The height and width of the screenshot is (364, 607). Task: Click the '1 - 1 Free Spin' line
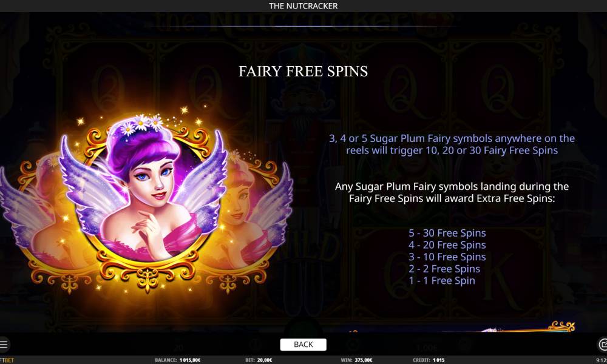442,281
